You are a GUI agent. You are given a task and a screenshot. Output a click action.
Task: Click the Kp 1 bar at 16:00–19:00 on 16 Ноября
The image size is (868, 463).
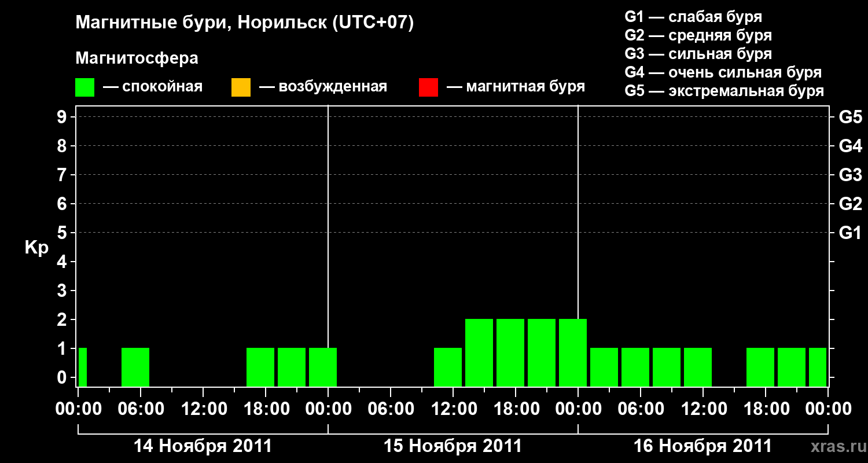pyautogui.click(x=760, y=367)
